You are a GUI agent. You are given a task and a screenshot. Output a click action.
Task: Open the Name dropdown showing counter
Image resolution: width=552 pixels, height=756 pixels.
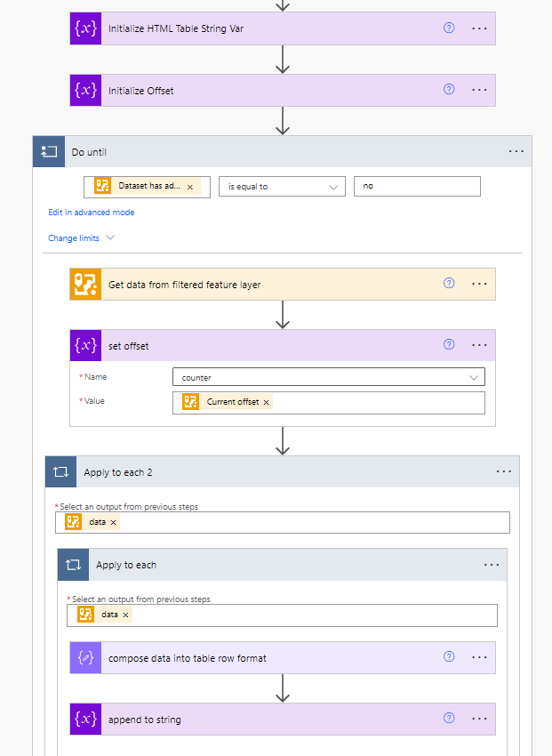[328, 377]
